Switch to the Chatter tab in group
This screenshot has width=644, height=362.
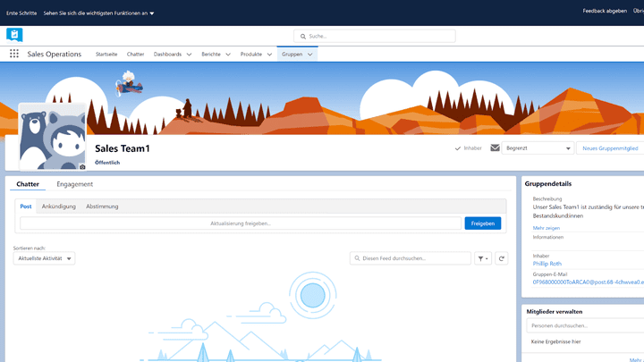point(28,184)
